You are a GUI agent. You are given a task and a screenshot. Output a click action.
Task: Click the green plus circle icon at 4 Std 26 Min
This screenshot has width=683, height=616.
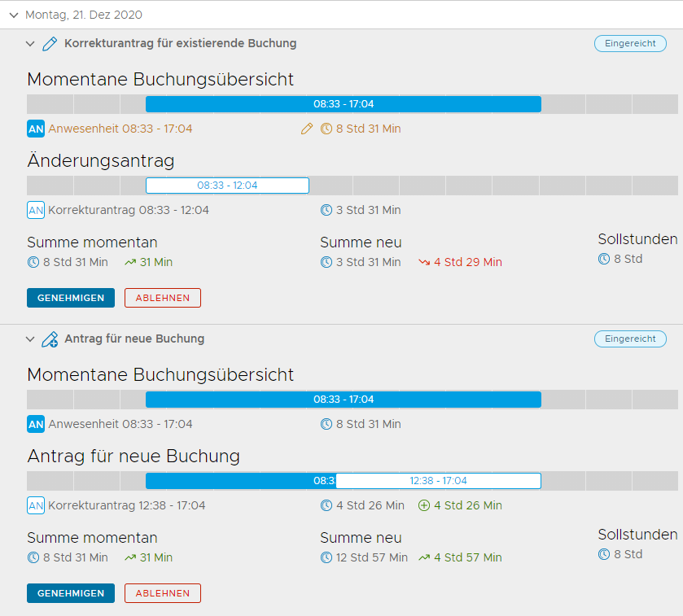pyautogui.click(x=423, y=505)
